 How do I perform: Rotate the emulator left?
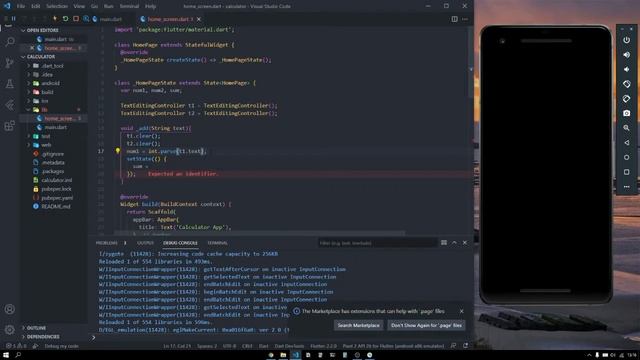627,84
